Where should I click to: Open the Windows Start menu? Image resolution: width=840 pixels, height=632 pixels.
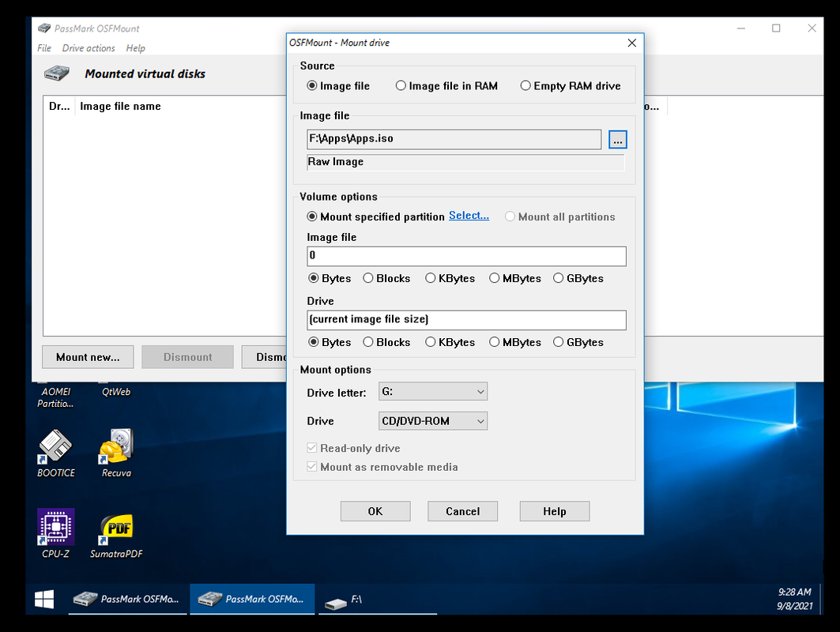[44, 599]
